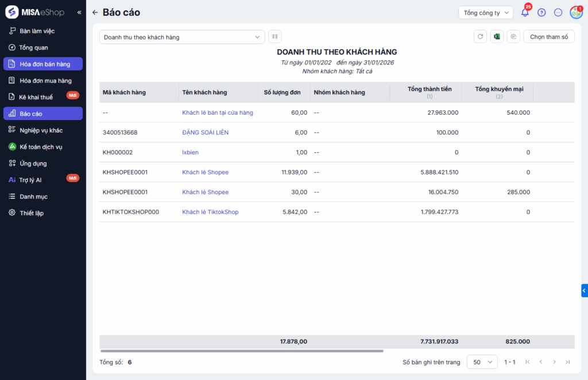Open the help question mark icon

(x=541, y=13)
